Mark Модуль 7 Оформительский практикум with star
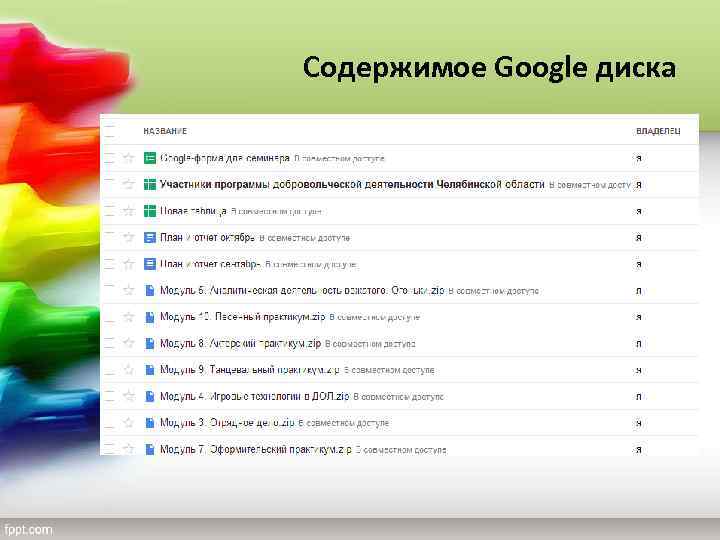The width and height of the screenshot is (720, 540). pos(129,449)
